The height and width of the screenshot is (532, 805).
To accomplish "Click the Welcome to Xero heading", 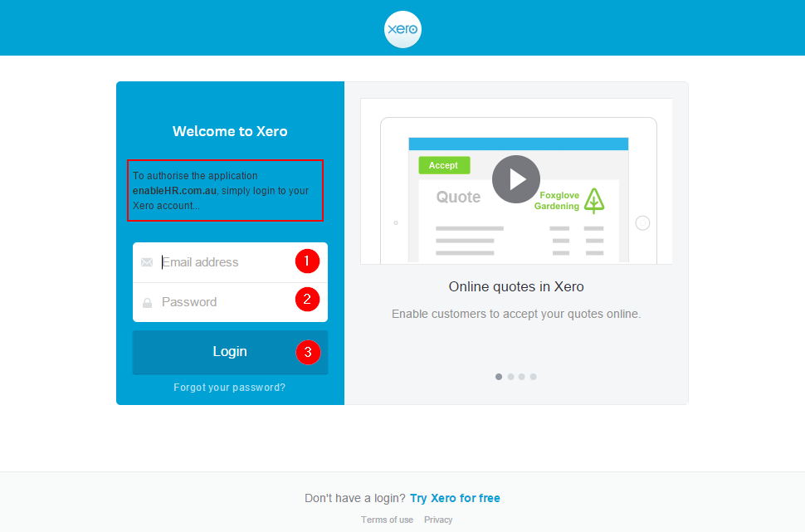I will pyautogui.click(x=230, y=131).
